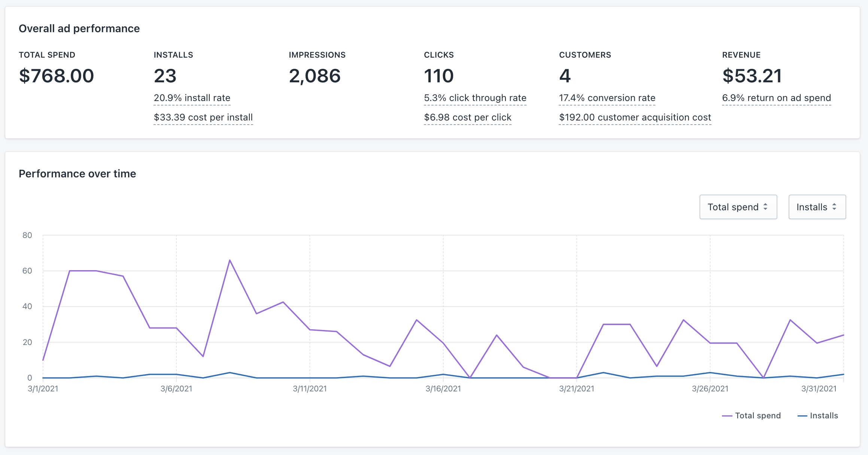
Task: Click the $53.21 revenue value
Action: (752, 76)
